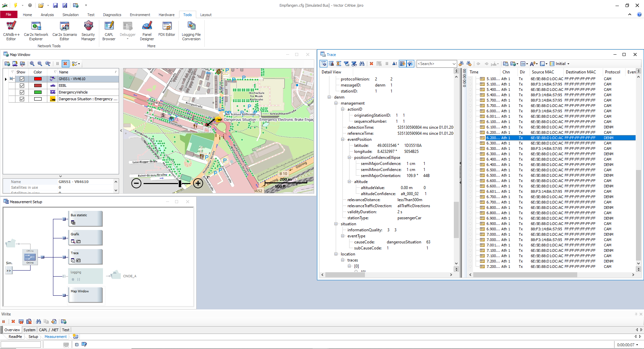Click the red color swatch for GNSS1
The height and width of the screenshot is (349, 644).
coord(38,79)
